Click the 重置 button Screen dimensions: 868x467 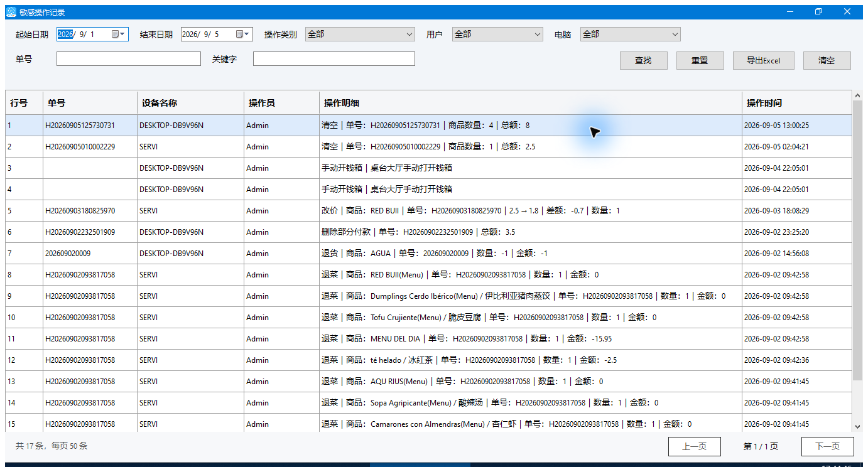(700, 60)
